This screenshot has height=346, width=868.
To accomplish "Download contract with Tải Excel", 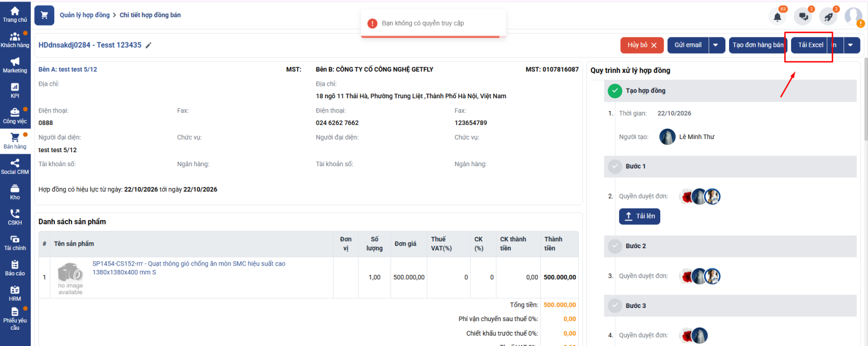I will click(x=810, y=45).
